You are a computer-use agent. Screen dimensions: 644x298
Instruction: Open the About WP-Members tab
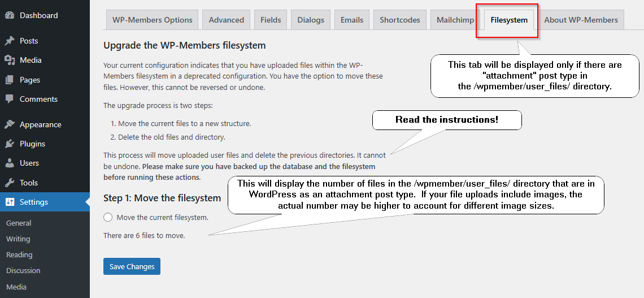[581, 20]
